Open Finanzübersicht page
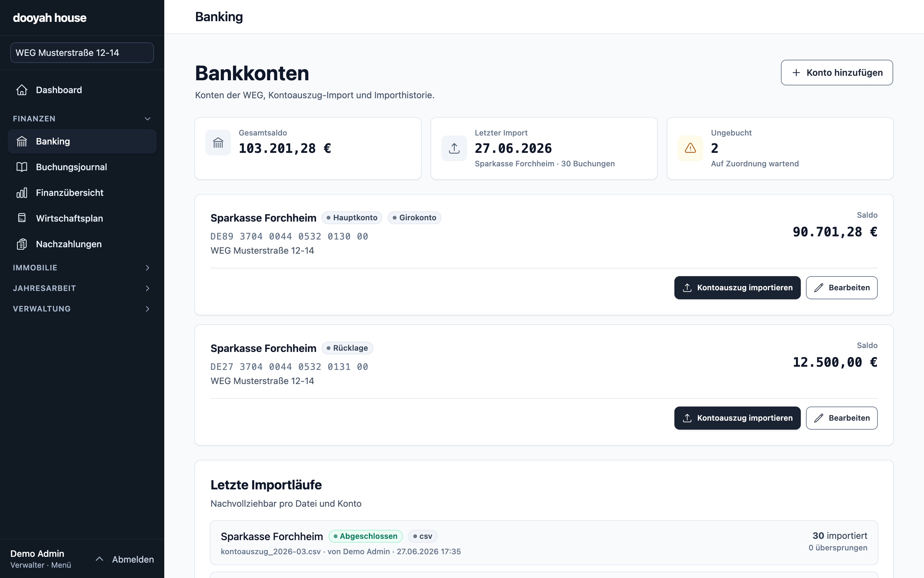This screenshot has height=578, width=924. pos(82,193)
